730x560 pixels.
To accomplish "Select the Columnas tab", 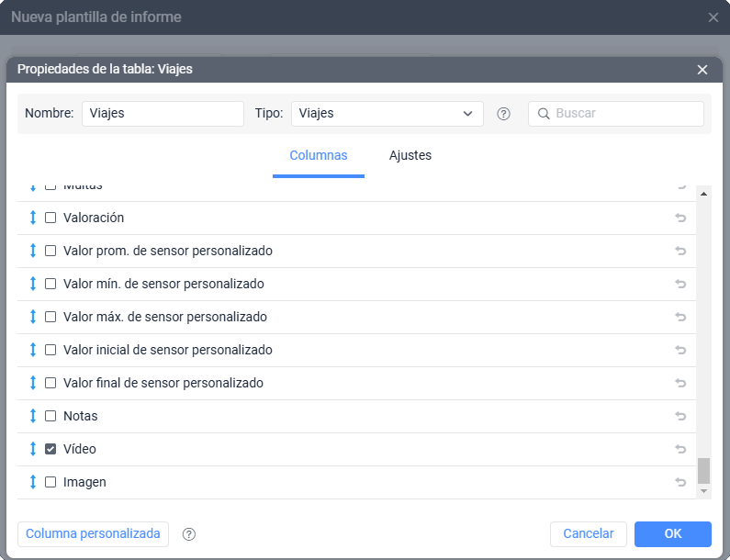I will [318, 155].
